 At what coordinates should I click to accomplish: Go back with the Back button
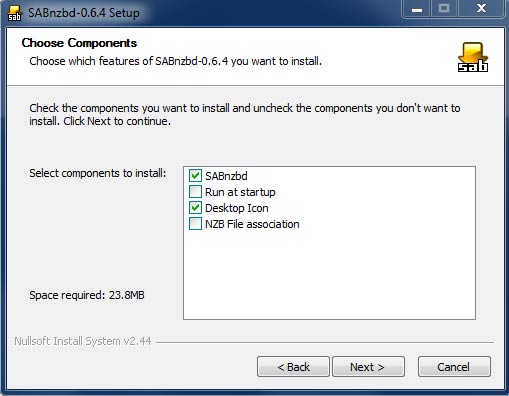coord(293,367)
